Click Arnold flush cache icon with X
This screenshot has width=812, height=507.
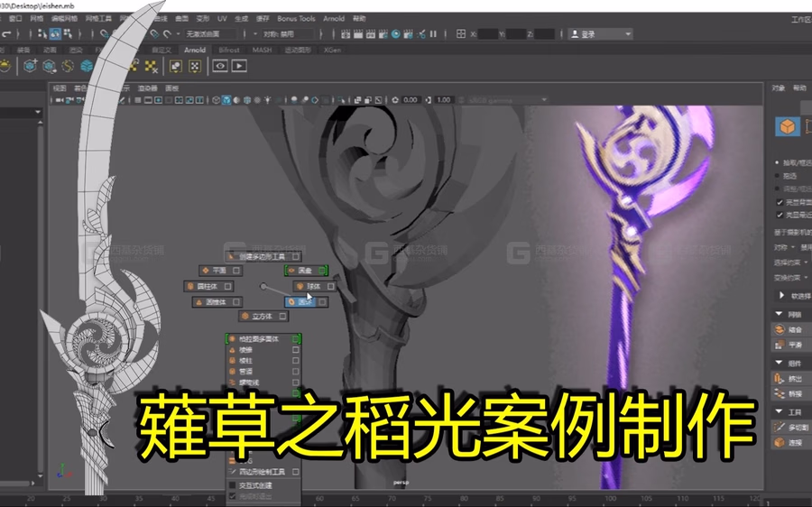[151, 66]
